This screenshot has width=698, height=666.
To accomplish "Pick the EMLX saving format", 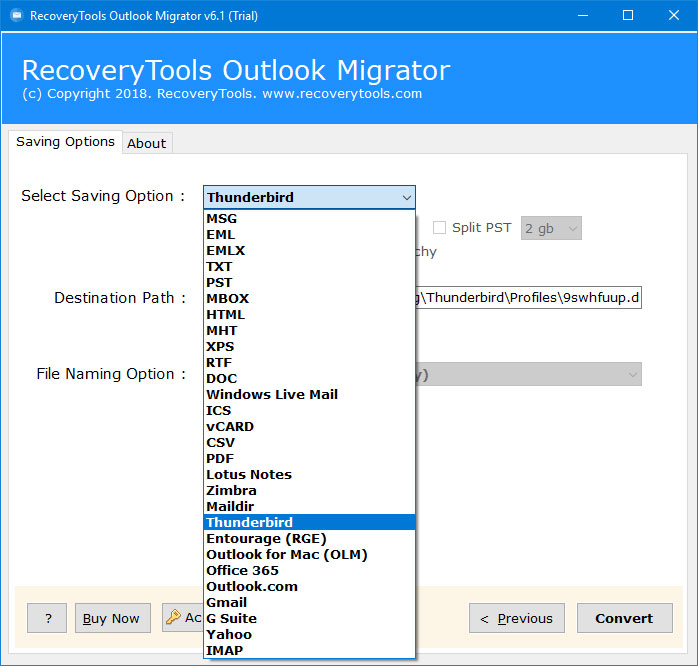I will coord(309,251).
